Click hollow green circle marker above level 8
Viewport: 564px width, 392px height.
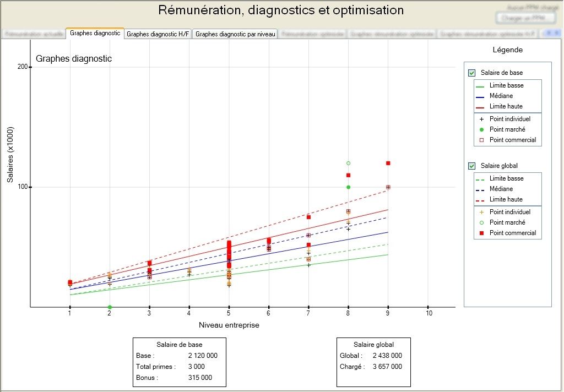click(348, 164)
